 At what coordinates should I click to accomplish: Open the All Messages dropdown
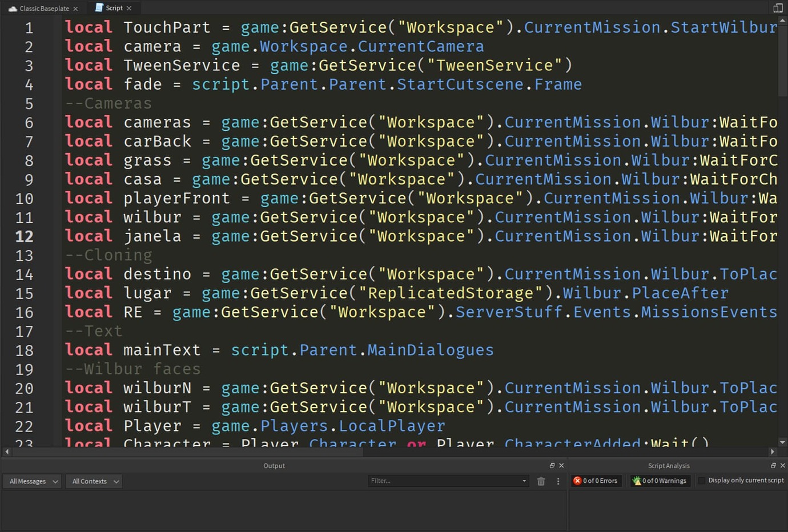click(x=31, y=481)
